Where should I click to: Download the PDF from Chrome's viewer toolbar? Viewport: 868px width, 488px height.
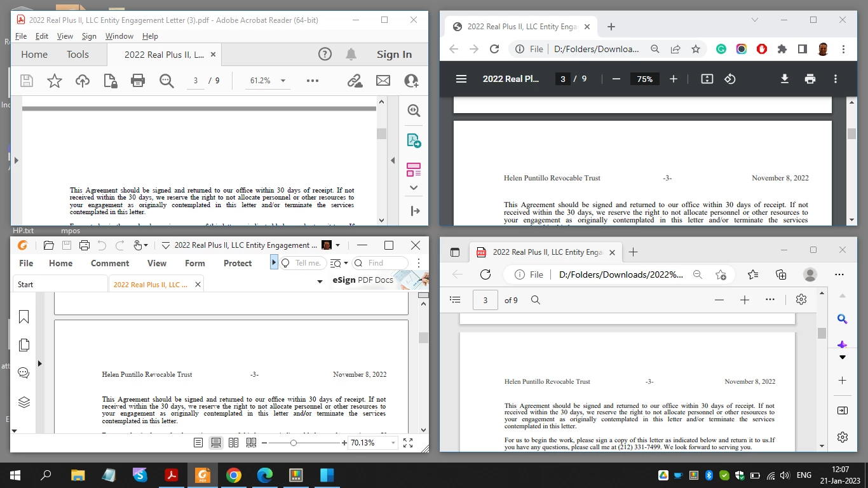[x=785, y=79]
